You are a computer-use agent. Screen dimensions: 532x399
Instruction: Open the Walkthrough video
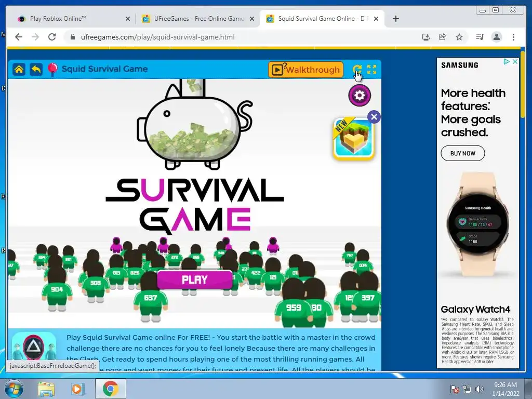305,70
